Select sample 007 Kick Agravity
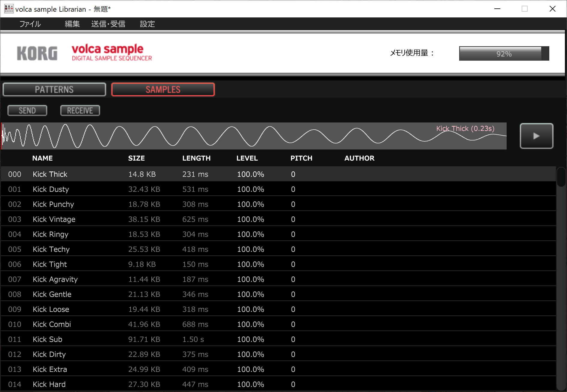567x392 pixels. [278, 279]
